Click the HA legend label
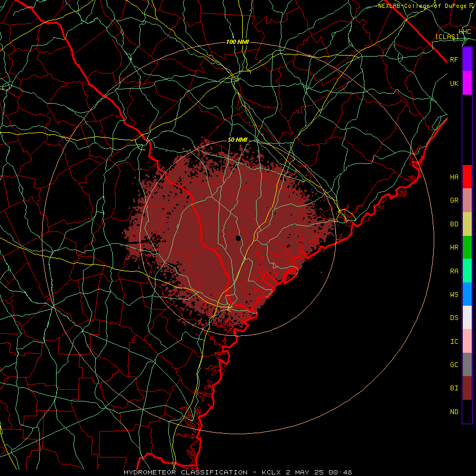This screenshot has width=476, height=476. 454,177
